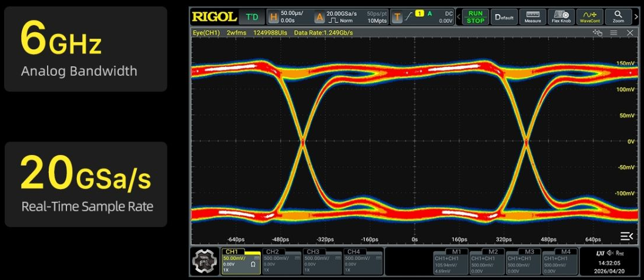Viewport: 644px width, 280px height.
Task: Click the Default button
Action: click(504, 17)
